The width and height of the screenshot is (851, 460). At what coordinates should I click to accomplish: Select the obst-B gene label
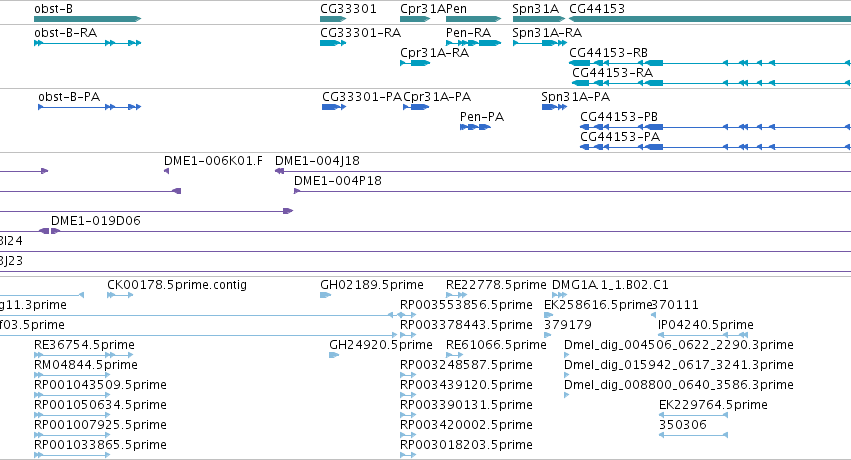click(x=53, y=9)
